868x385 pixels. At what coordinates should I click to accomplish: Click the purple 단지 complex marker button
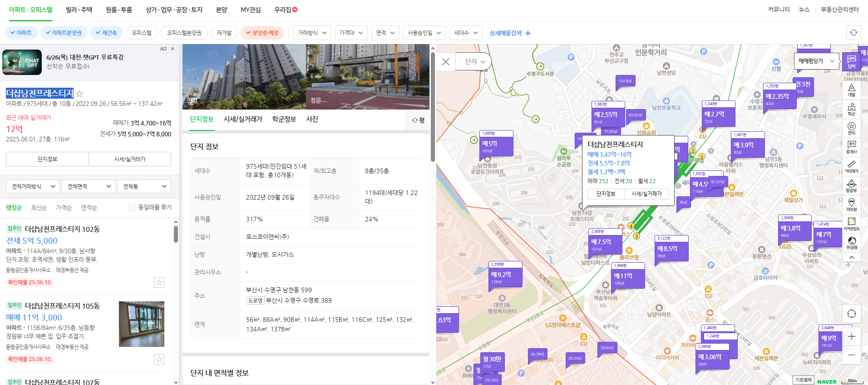click(852, 62)
